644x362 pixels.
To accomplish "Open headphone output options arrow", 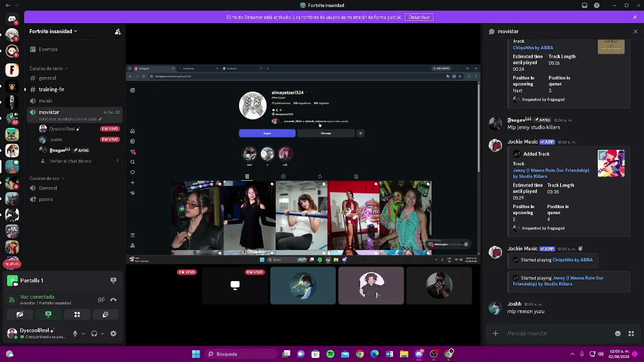I will click(103, 333).
